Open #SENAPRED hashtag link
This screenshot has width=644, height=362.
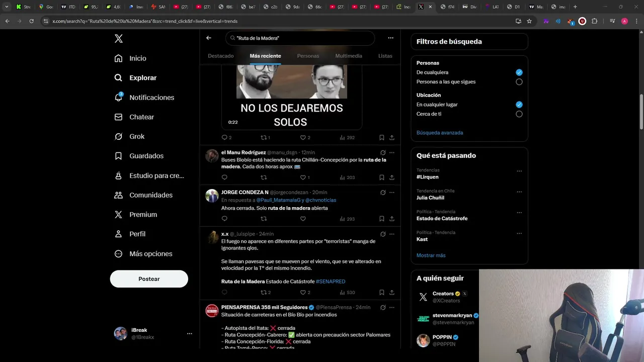pyautogui.click(x=331, y=282)
